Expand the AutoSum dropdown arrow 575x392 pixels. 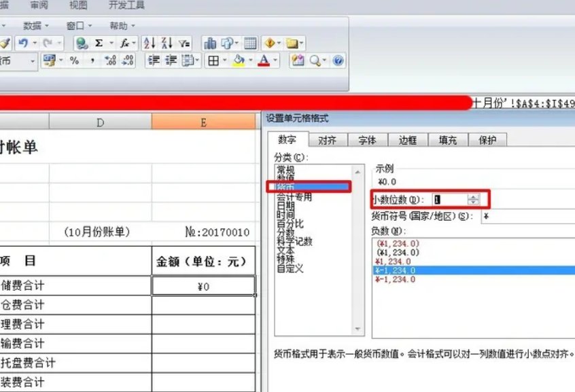tap(111, 43)
